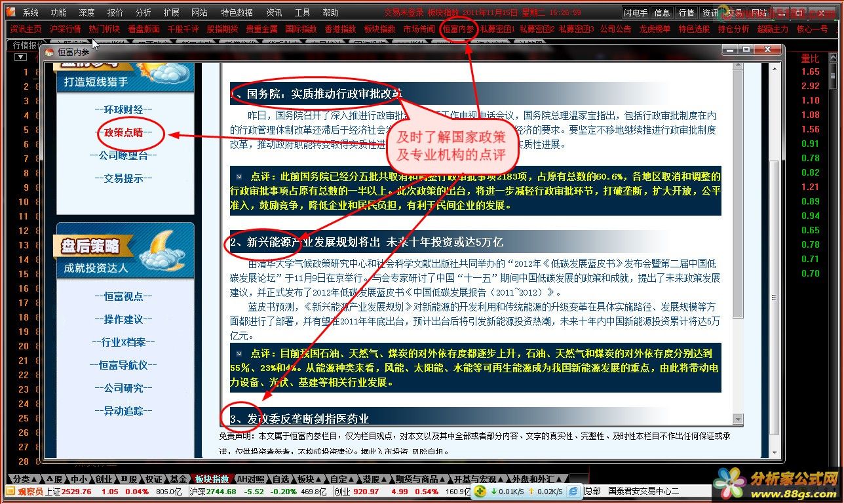Expand the 权证▲ bottom tab menu
The height and width of the screenshot is (504, 844).
pyautogui.click(x=154, y=479)
